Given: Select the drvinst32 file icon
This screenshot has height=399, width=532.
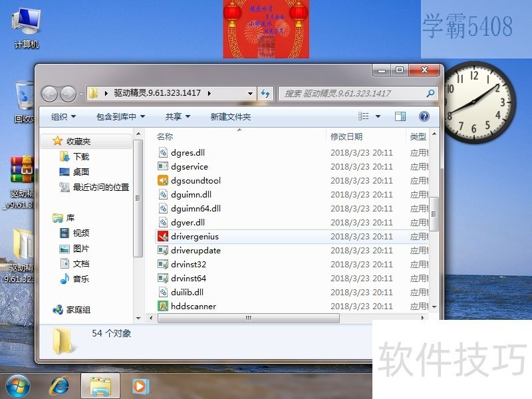Looking at the screenshot, I should [x=163, y=264].
